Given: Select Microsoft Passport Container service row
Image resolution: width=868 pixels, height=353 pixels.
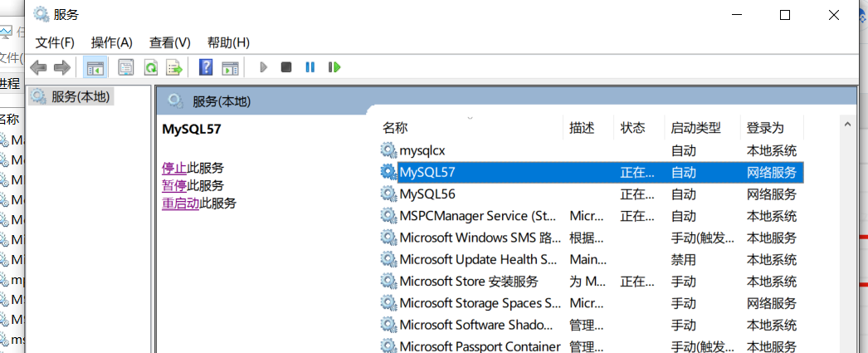Looking at the screenshot, I should (x=591, y=346).
